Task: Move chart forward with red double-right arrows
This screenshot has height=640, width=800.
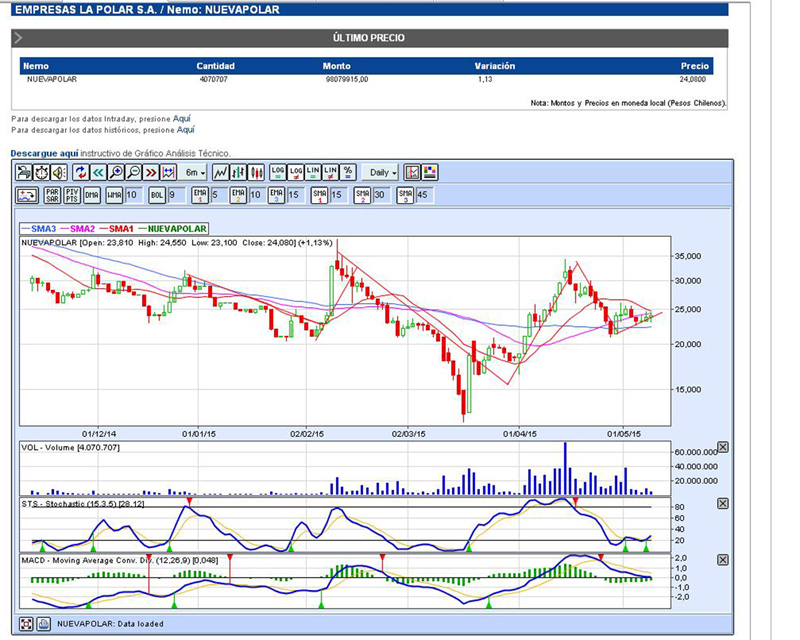Action: pyautogui.click(x=151, y=173)
